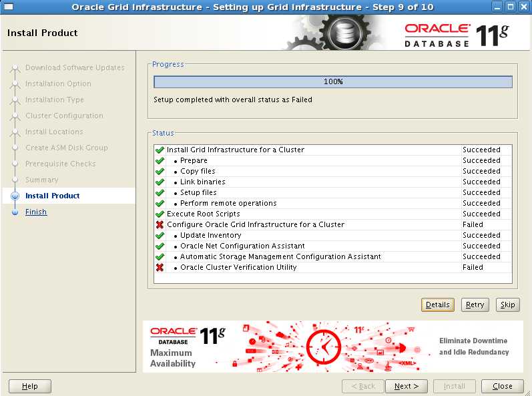This screenshot has height=396, width=532.
Task: Select 'Oracle Net Configuration Assistant' row text
Action: coord(242,246)
